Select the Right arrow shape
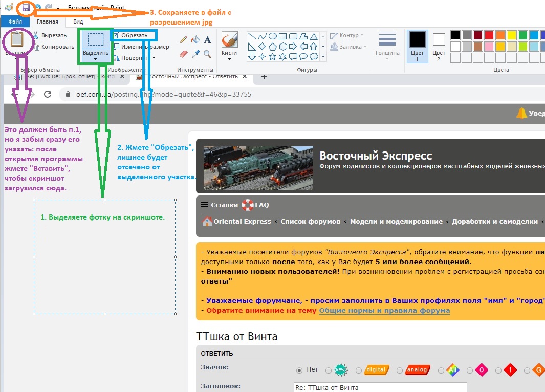The height and width of the screenshot is (392, 545). (293, 46)
